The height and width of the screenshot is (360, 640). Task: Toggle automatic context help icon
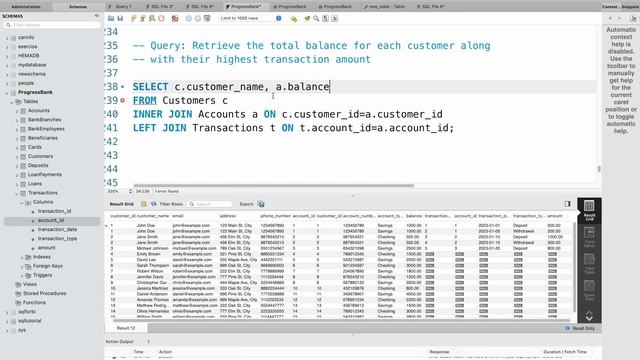[633, 18]
